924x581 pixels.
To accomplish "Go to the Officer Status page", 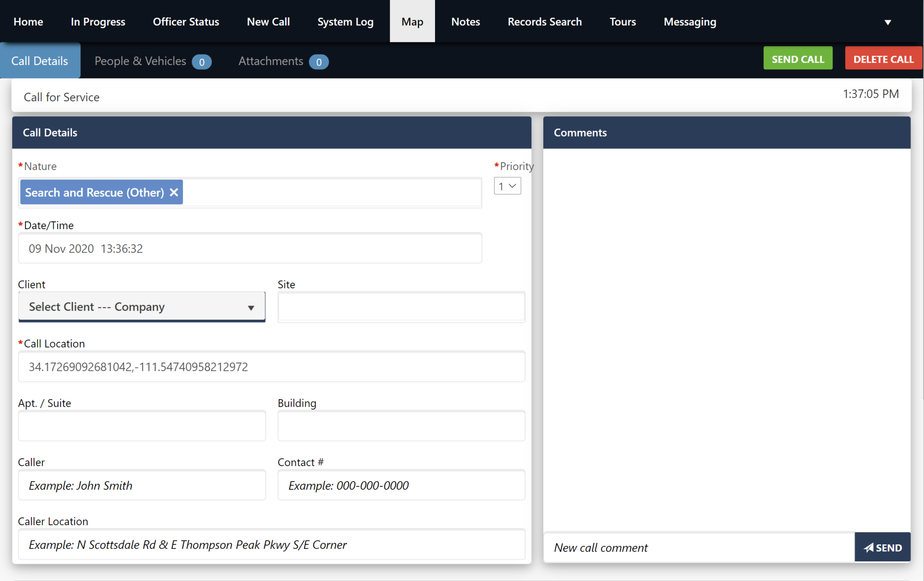I will [186, 21].
